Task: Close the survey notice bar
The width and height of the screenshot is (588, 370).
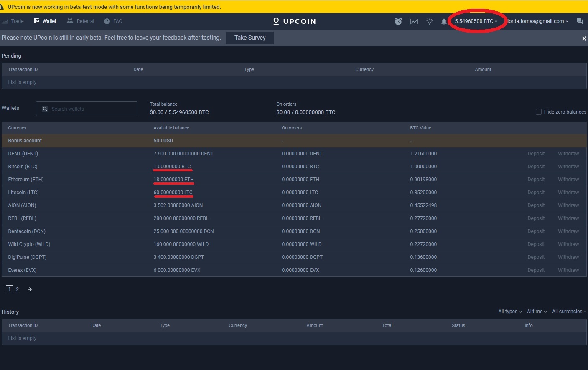Action: [584, 38]
